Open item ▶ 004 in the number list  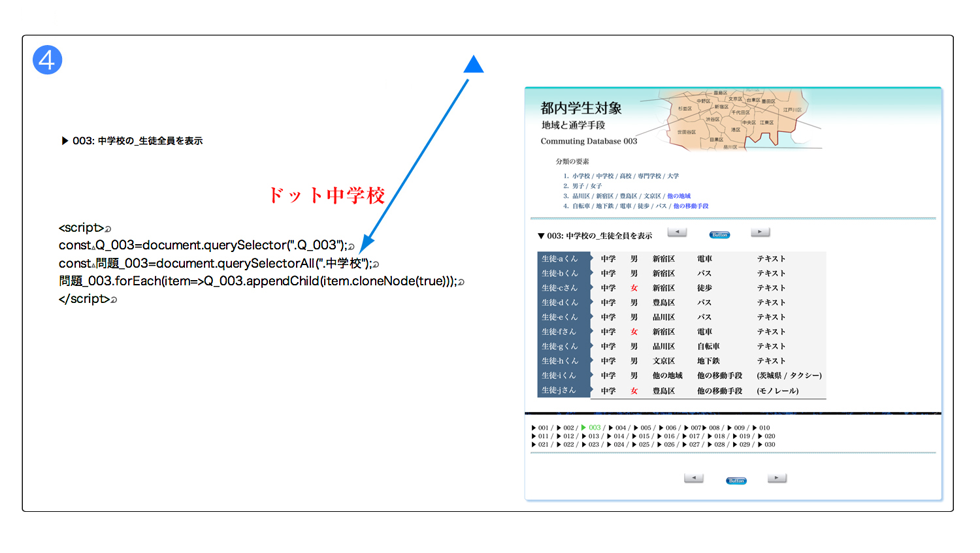point(617,428)
